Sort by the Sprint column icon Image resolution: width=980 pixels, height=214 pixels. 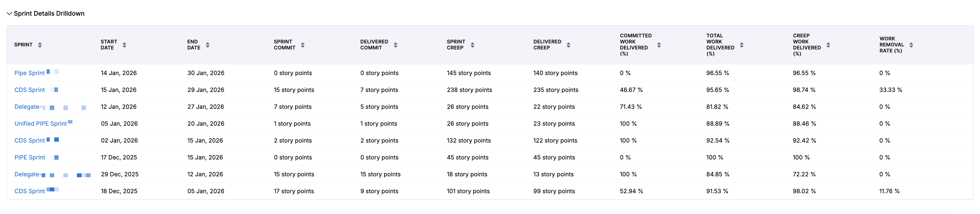tap(40, 45)
